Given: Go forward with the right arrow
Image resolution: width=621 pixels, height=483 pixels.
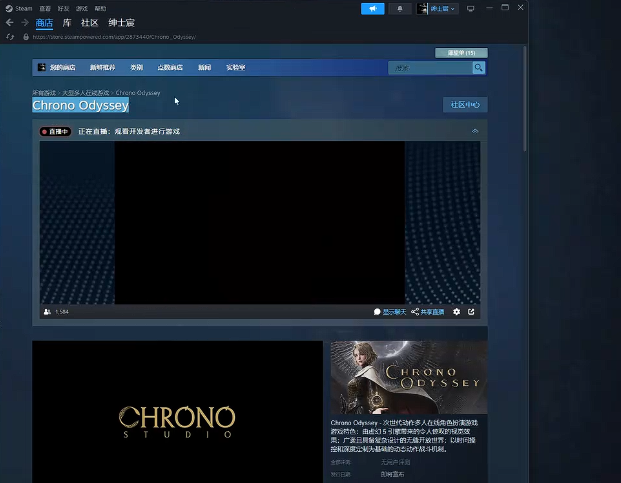Looking at the screenshot, I should click(25, 23).
